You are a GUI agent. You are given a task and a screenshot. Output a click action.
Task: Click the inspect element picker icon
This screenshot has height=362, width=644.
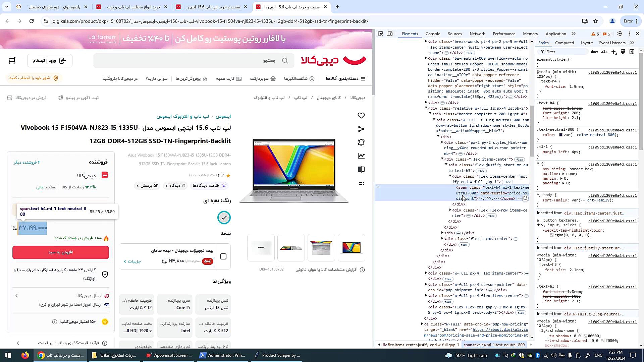tap(380, 34)
